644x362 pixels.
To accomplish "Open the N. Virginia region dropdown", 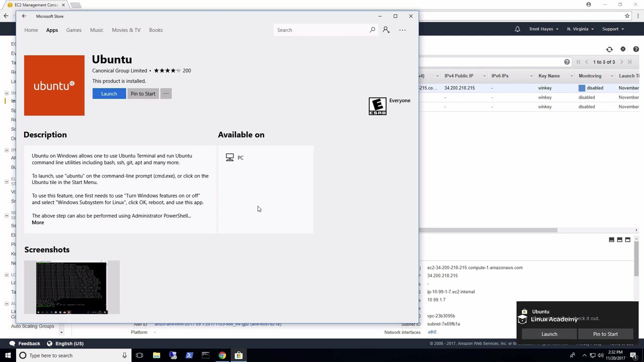I will point(580,29).
